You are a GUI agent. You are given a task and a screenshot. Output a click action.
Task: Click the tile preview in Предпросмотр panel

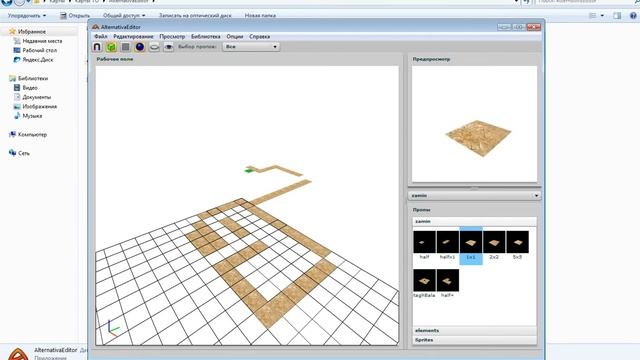pos(478,138)
